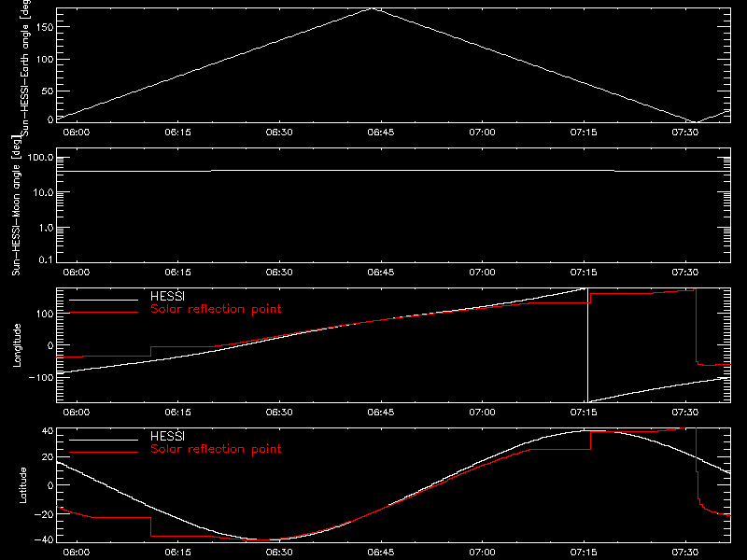This screenshot has width=747, height=560.
Task: Click the 10.0 tick of Moon angle plot
Action: (43, 193)
